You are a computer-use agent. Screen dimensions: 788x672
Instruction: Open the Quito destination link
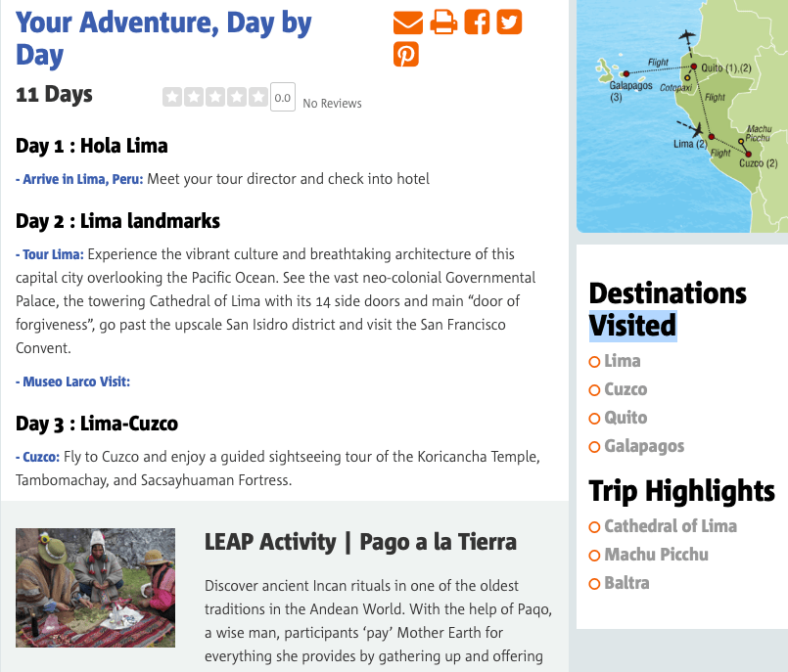tap(626, 418)
